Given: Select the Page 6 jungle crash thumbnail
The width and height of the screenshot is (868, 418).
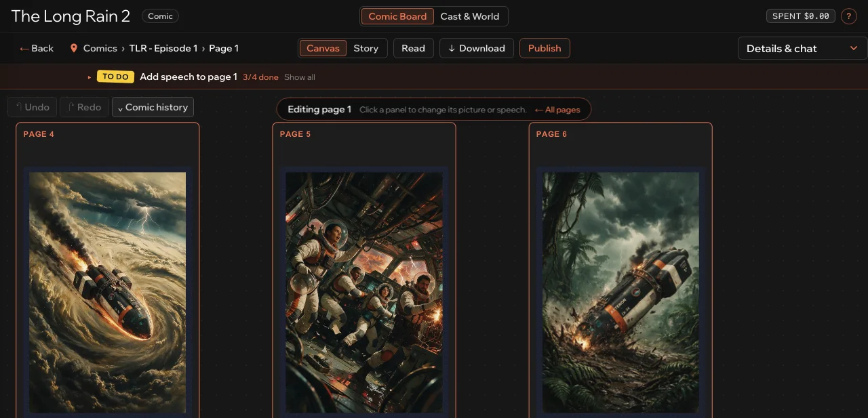Looking at the screenshot, I should click(620, 293).
